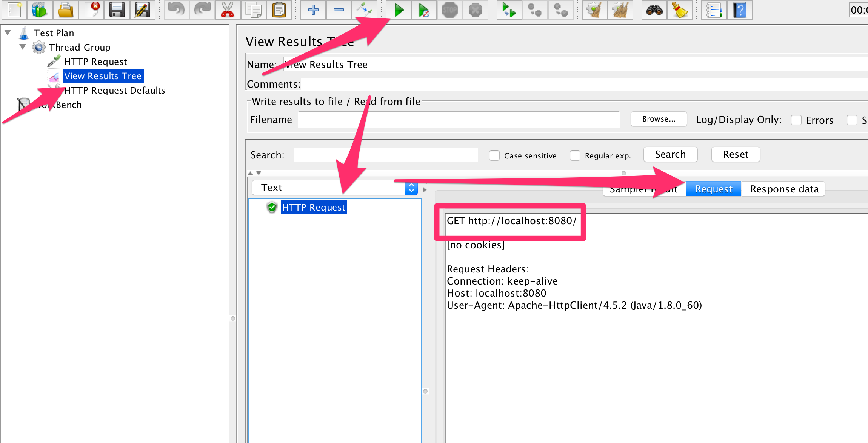Viewport: 868px width, 443px height.
Task: Click the text "Request Headers:"
Action: [x=488, y=269]
